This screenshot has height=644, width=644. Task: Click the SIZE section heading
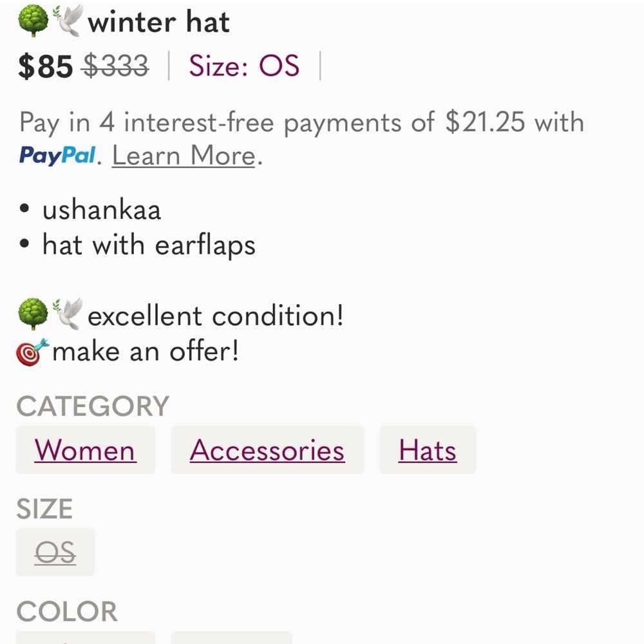coord(45,508)
